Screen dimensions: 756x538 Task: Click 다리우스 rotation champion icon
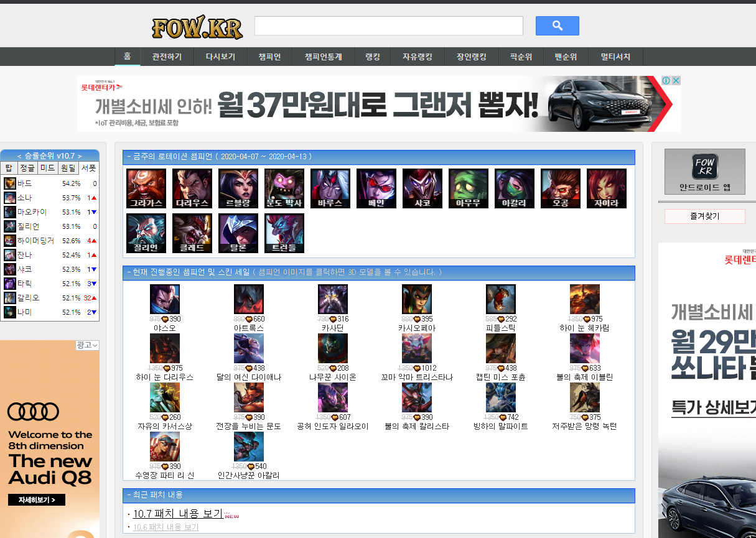pos(192,188)
